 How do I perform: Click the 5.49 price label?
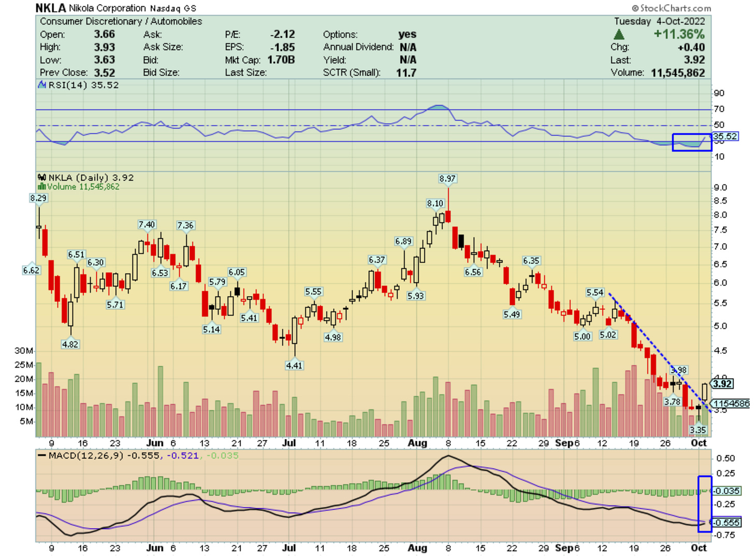tap(512, 314)
